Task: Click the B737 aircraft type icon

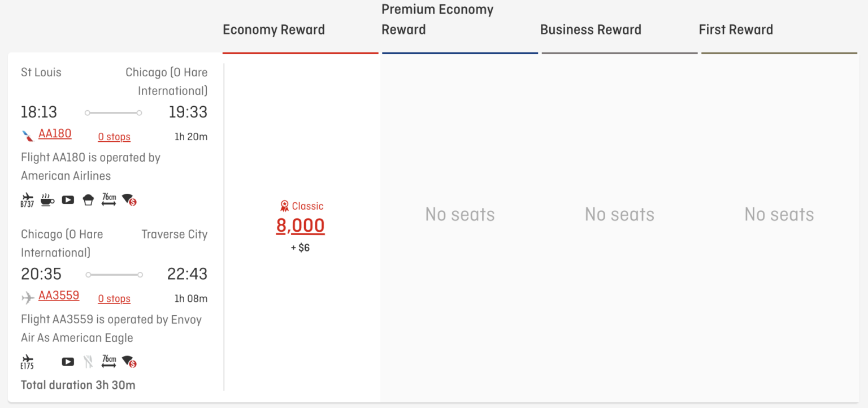Action: click(27, 199)
